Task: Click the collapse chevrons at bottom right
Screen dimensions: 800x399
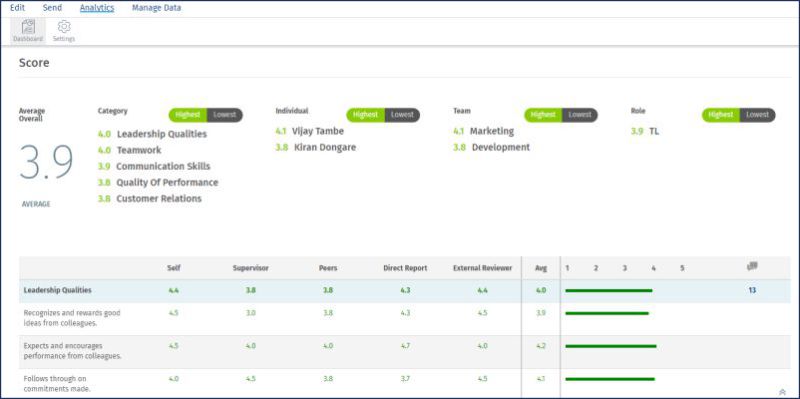Action: coord(783,392)
